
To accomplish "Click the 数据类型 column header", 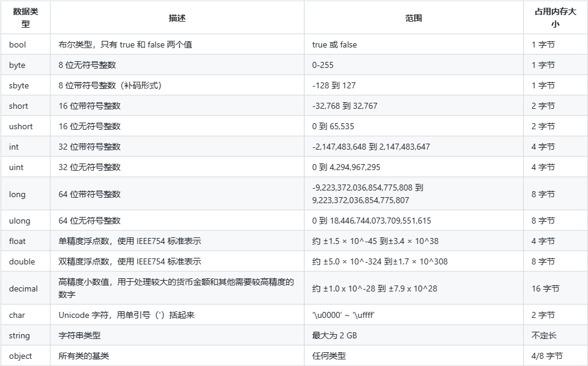I will (x=25, y=17).
